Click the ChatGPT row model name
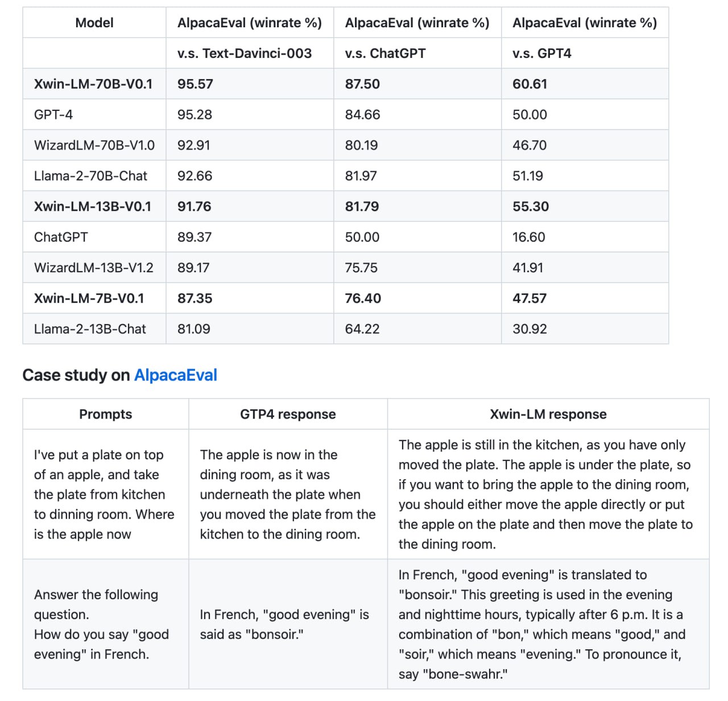This screenshot has height=701, width=728. tap(61, 238)
